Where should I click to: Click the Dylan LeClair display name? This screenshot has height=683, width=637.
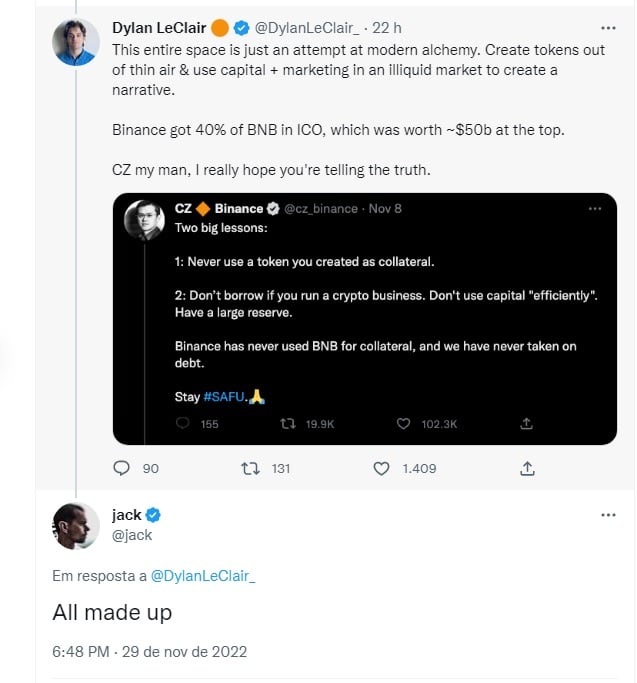pos(159,28)
